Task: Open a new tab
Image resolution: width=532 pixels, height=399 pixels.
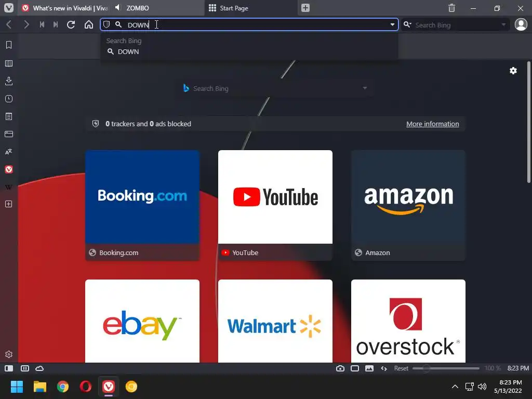Action: coord(305,8)
